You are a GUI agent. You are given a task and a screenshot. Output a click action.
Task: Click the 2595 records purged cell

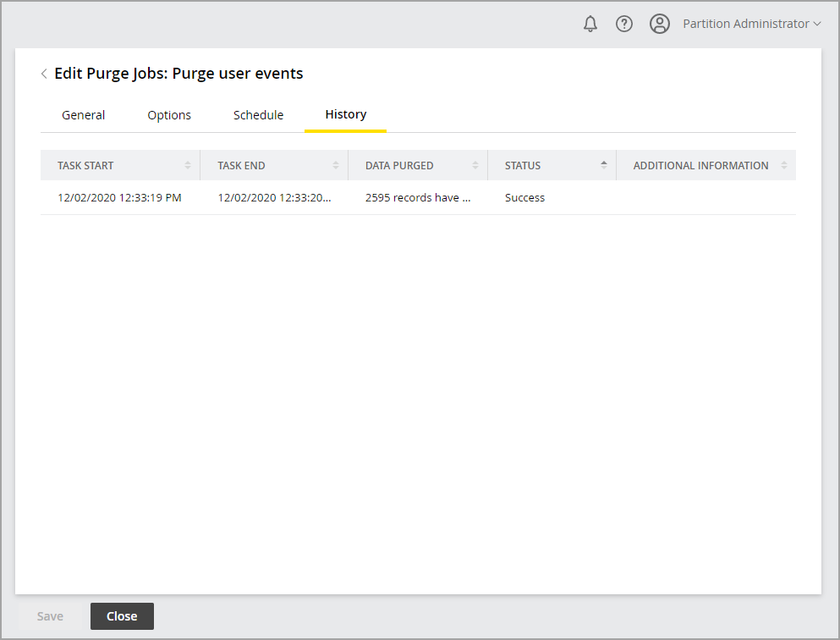417,198
